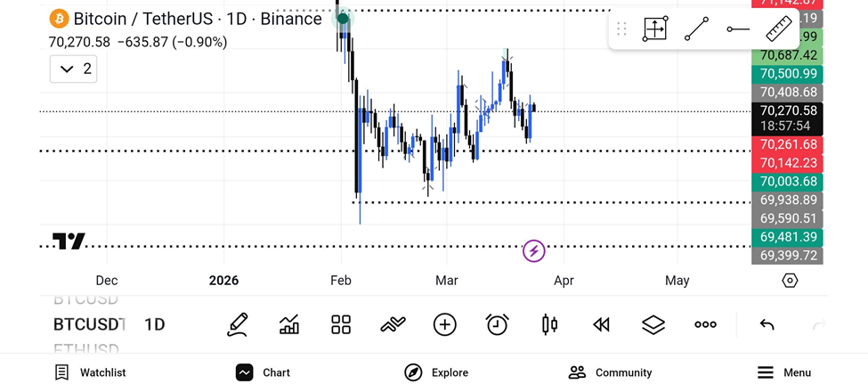Open the Menu button

784,372
